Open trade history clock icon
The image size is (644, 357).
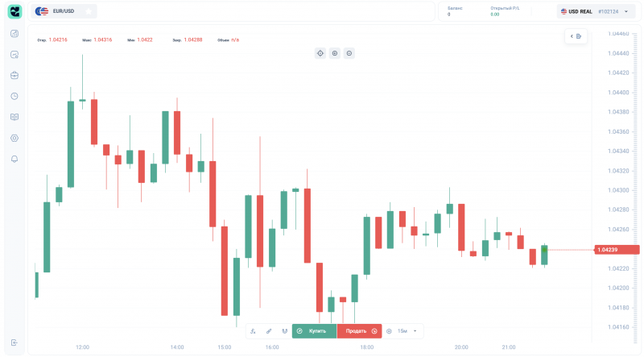point(14,96)
